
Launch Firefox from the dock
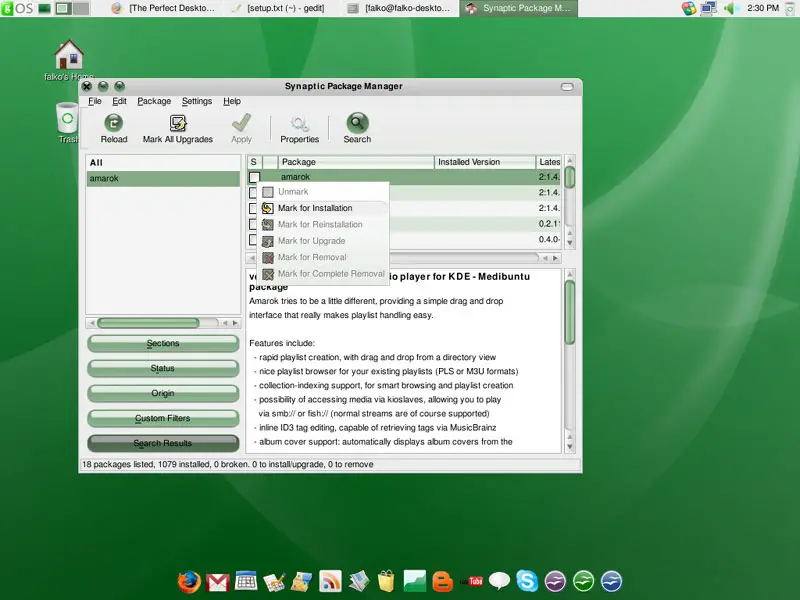189,581
